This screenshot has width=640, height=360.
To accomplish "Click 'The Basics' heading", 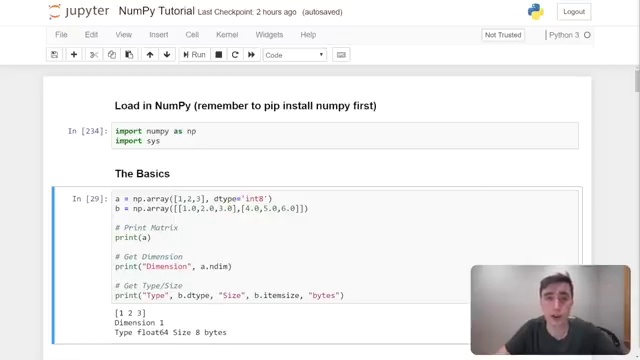I will point(142,174).
